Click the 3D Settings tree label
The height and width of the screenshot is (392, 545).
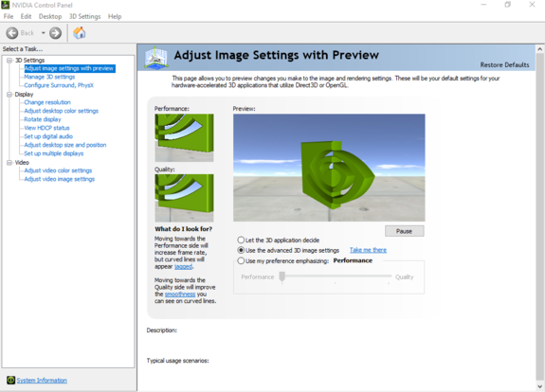30,60
